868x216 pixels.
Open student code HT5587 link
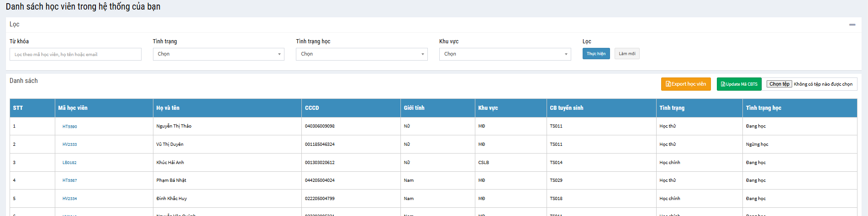[70, 180]
